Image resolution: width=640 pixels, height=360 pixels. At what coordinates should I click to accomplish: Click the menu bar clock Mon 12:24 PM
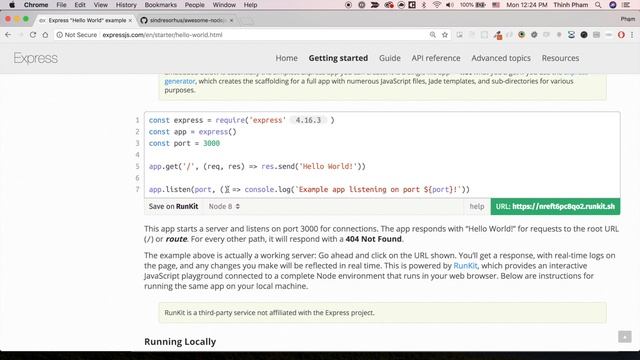pos(527,5)
